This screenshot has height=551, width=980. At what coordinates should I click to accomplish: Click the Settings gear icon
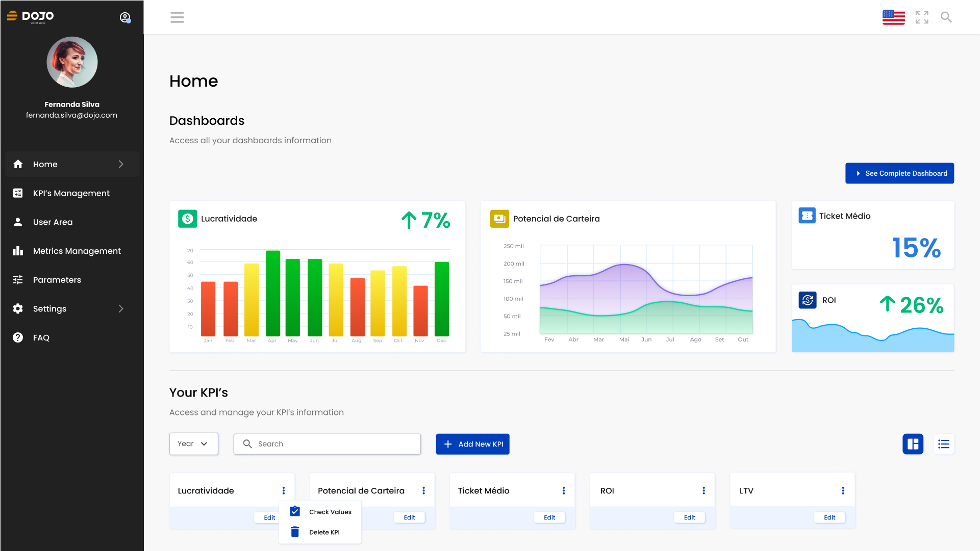pyautogui.click(x=18, y=309)
